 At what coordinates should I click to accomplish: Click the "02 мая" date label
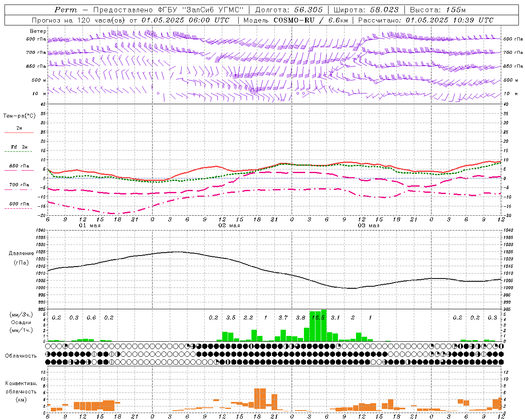click(x=229, y=226)
